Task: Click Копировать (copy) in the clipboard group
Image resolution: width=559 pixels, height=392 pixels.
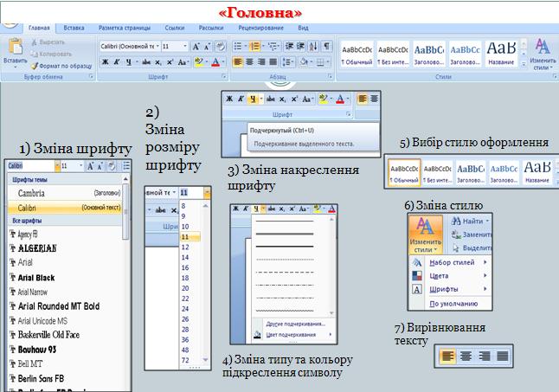Action: (51, 54)
